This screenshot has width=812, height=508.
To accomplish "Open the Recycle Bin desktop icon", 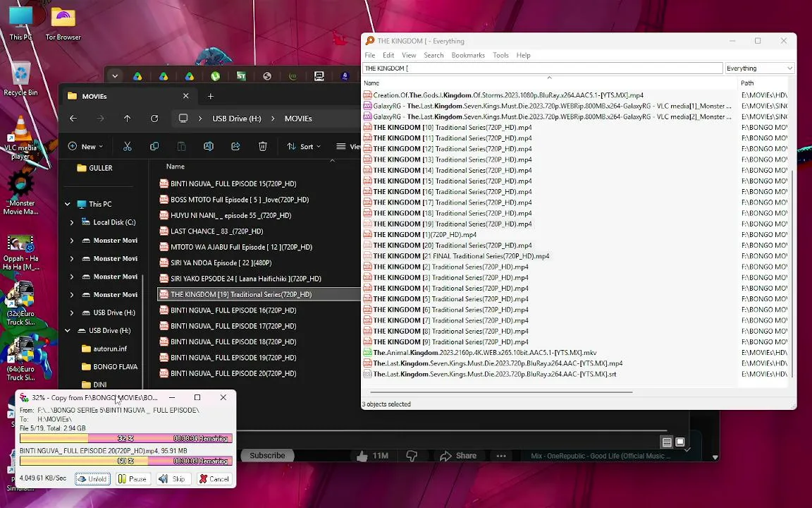I will [20, 79].
